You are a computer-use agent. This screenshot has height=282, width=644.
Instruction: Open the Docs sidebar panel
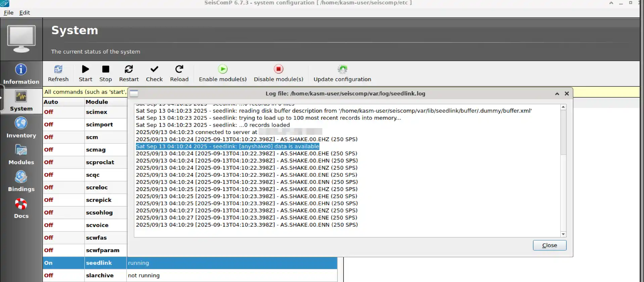point(21,208)
